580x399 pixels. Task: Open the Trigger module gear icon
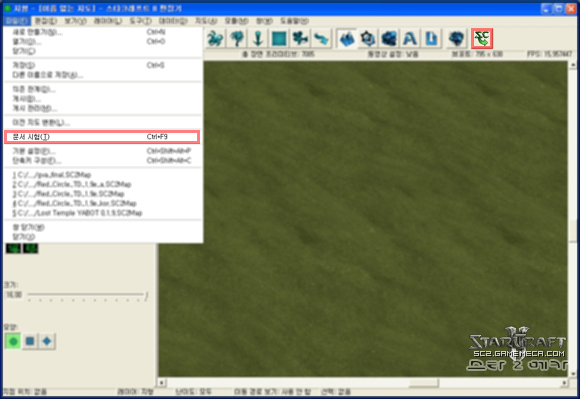click(x=368, y=38)
